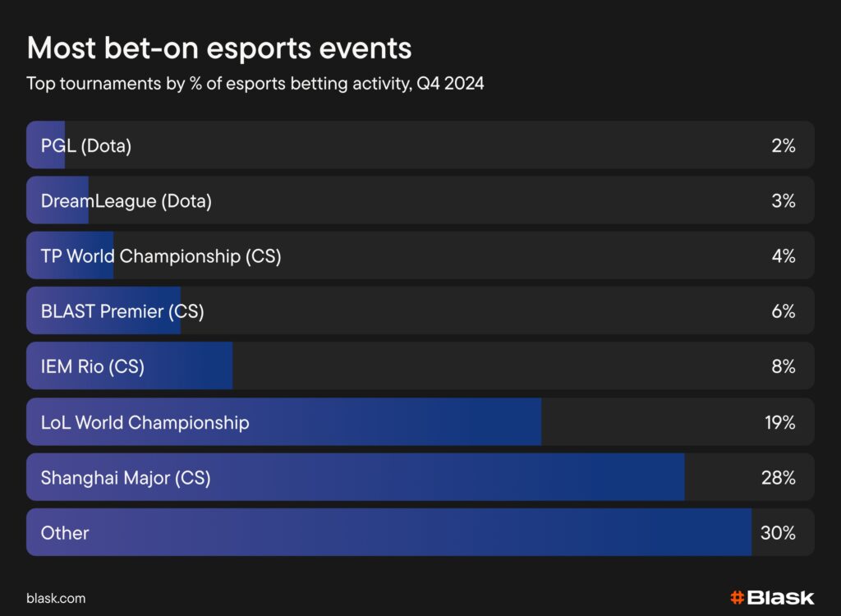The height and width of the screenshot is (616, 841).
Task: Select the LoL World Championship label
Action: pos(145,423)
